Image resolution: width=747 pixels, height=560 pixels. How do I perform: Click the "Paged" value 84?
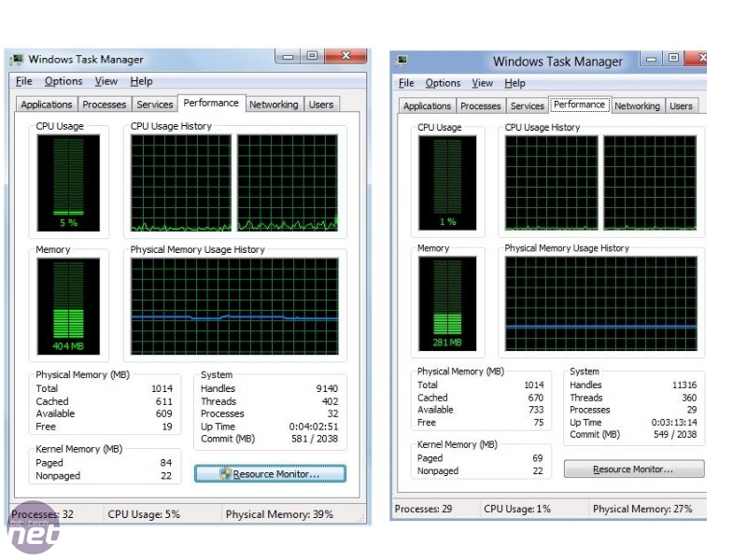click(x=166, y=463)
